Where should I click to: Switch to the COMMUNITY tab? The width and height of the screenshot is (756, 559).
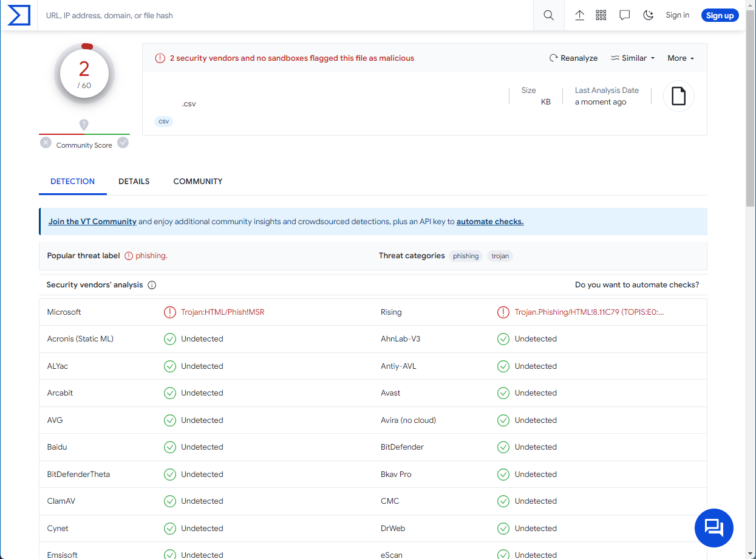198,181
